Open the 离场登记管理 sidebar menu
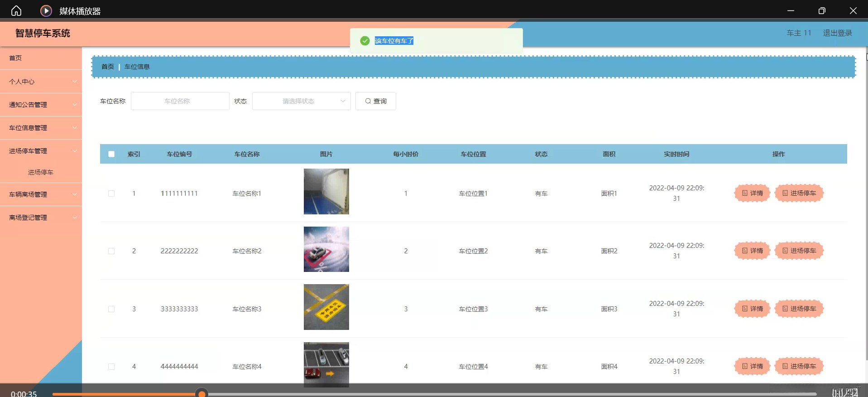The width and height of the screenshot is (868, 397). (x=41, y=218)
